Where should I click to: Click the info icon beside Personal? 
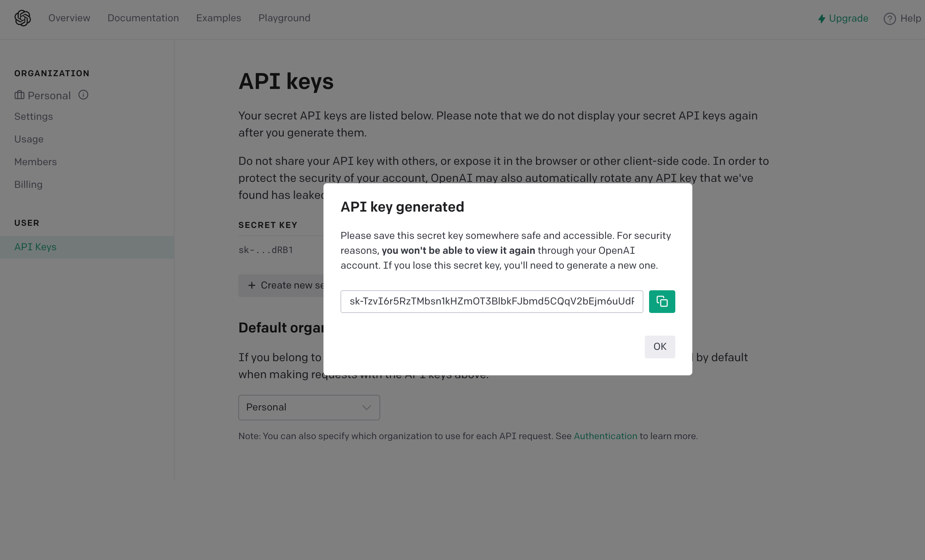(x=83, y=95)
